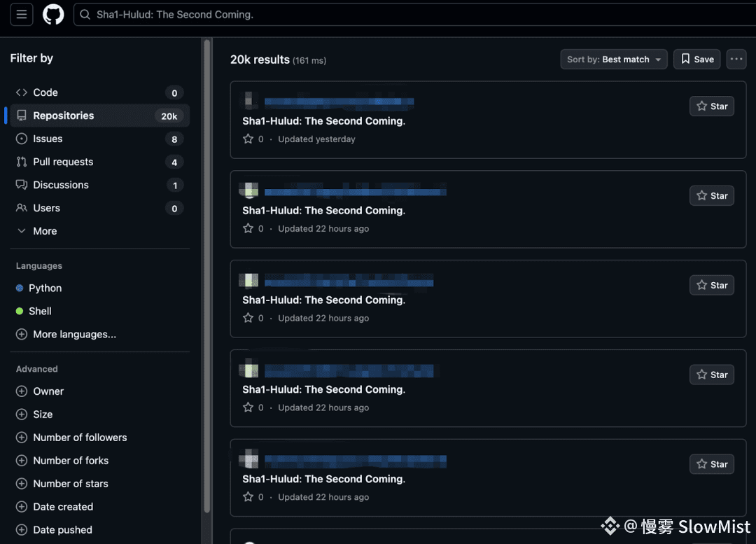Click the plus icon beside More languages
This screenshot has width=756, height=544.
click(21, 335)
